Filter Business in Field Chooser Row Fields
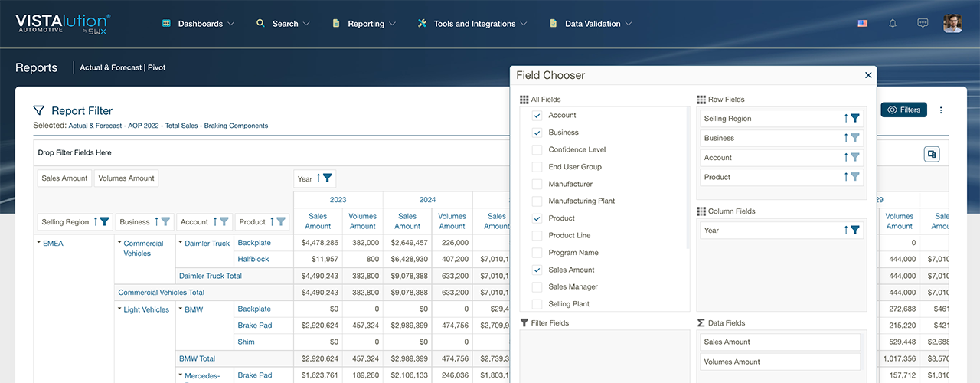Screen dimensions: 980x383 [855, 138]
